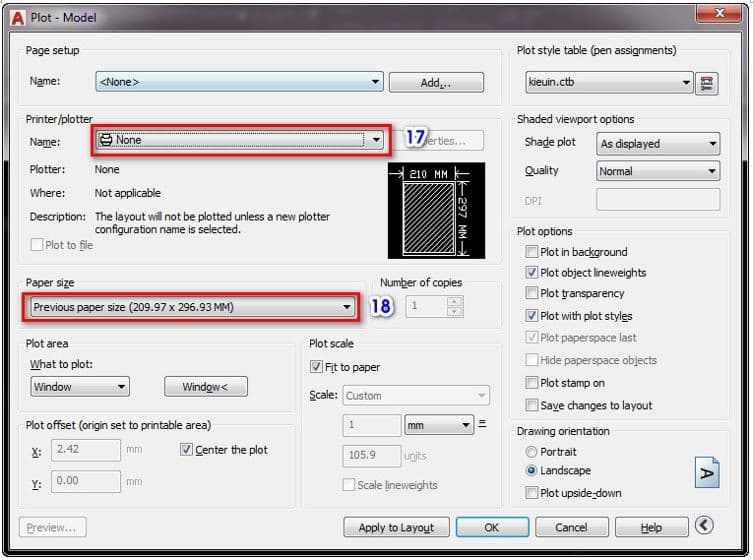Uncheck Center the plot checkbox
This screenshot has width=753, height=560.
(x=186, y=450)
